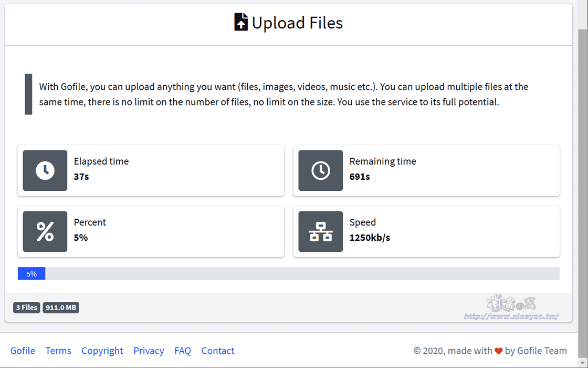Click the upload file icon beside the title
Viewport: 588px width, 368px height.
pyautogui.click(x=241, y=22)
